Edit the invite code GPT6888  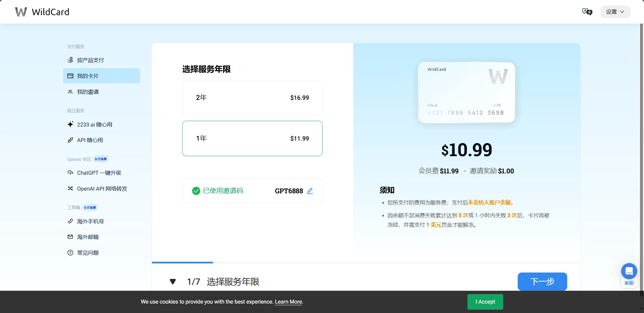(x=310, y=191)
